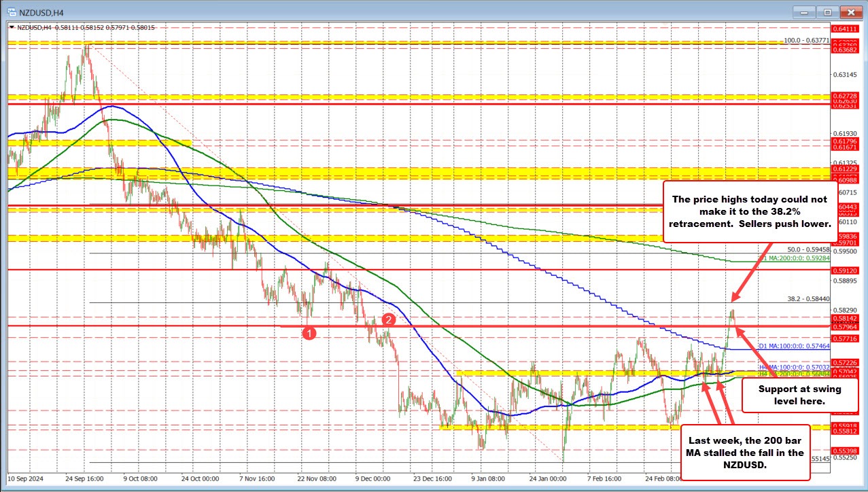Select the red circle marker numbered 2

click(x=388, y=319)
